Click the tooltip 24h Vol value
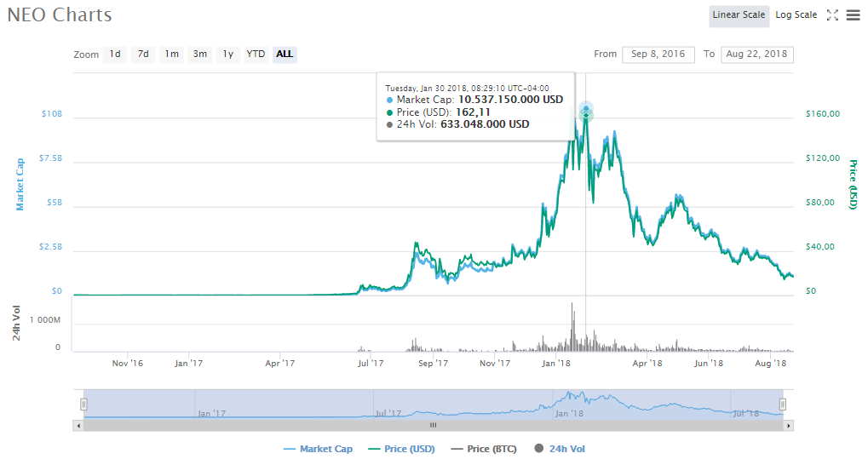 485,124
